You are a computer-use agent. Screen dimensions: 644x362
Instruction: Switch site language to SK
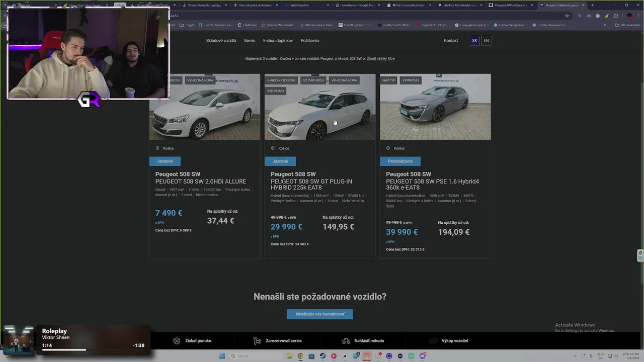[474, 41]
